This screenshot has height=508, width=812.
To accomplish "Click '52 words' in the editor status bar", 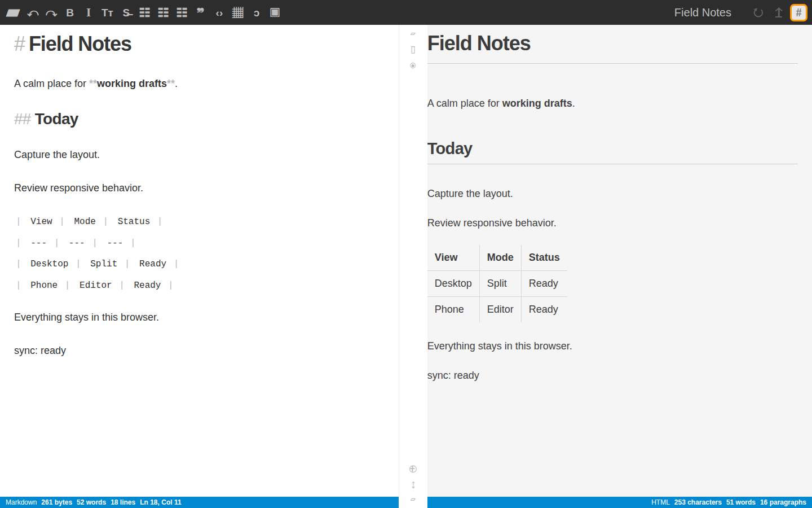I will [x=91, y=502].
